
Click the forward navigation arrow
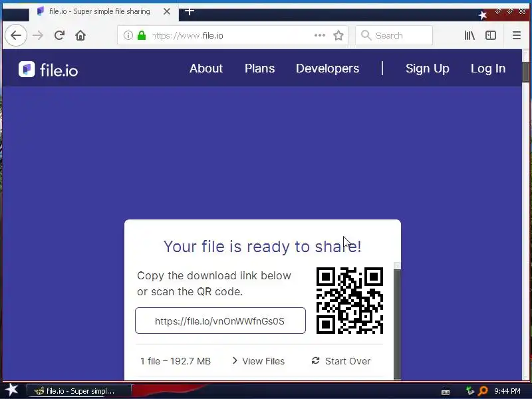point(38,35)
